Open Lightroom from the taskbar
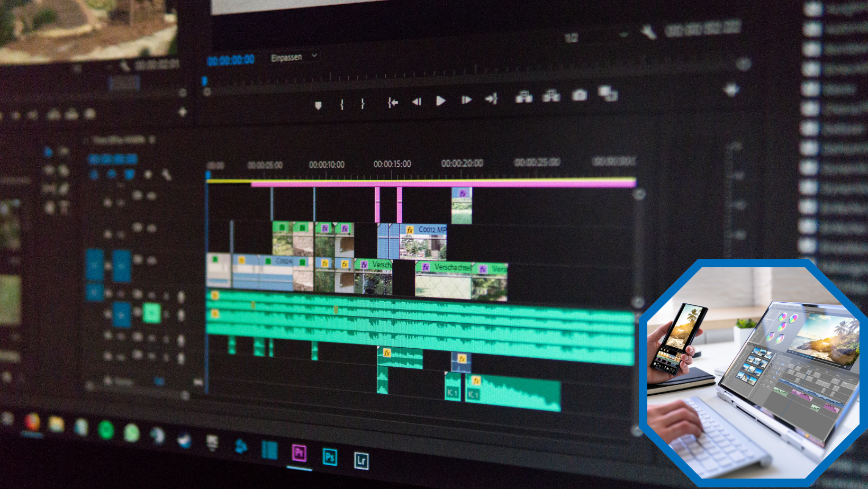Viewport: 868px width, 489px height. pyautogui.click(x=361, y=460)
